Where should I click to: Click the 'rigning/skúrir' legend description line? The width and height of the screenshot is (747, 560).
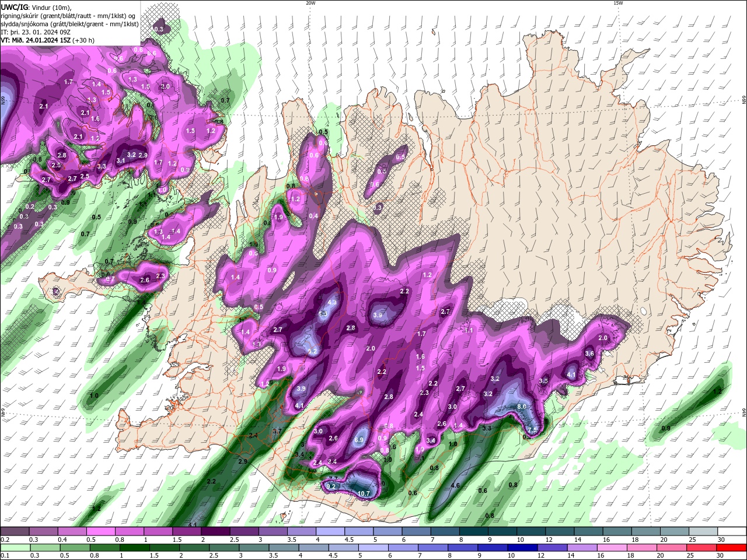pos(67,16)
